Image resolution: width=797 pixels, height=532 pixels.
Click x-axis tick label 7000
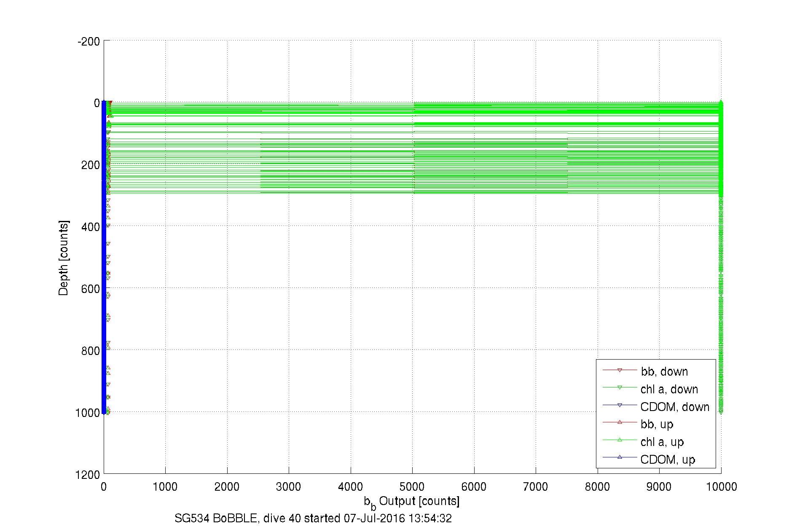tap(535, 486)
